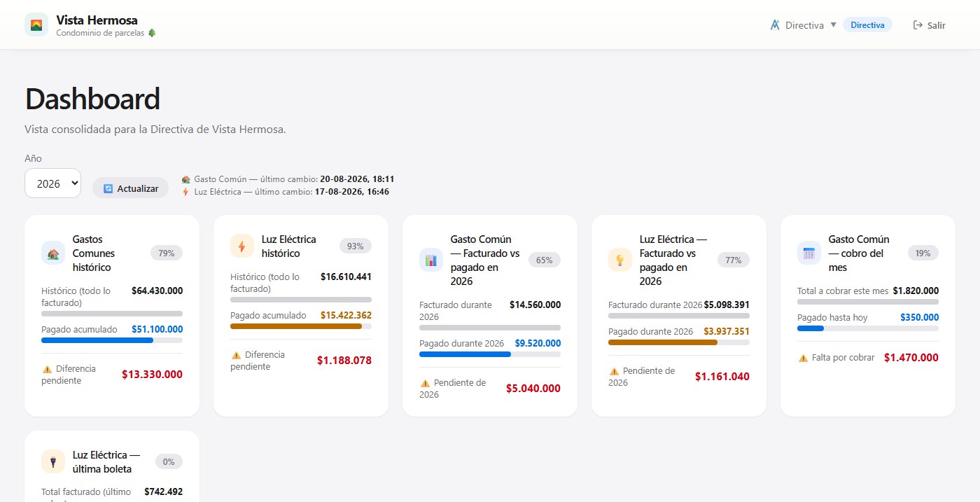Screen dimensions: 980x502
Task: Click the 17-08-2026, 16:46 timestamp
Action: (x=352, y=192)
